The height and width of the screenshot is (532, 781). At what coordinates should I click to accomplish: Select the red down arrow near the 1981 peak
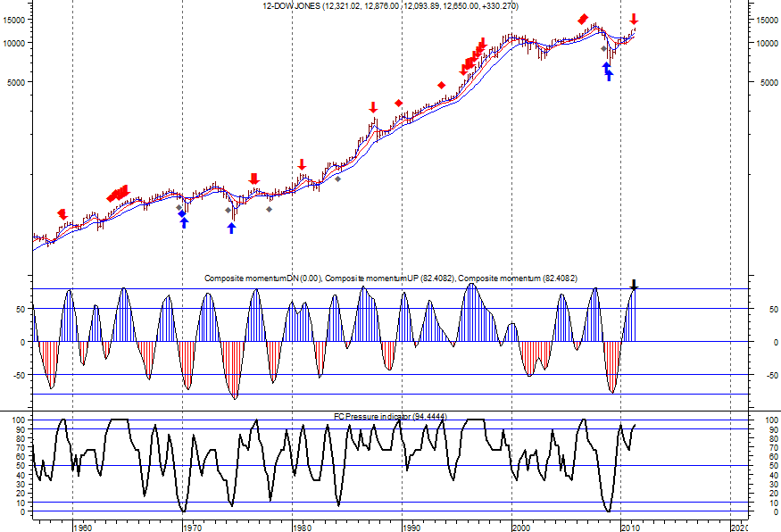[x=302, y=165]
